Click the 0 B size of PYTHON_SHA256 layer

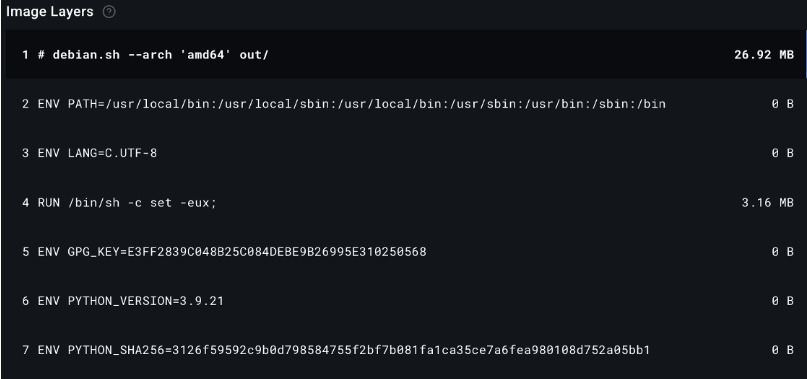click(x=782, y=350)
